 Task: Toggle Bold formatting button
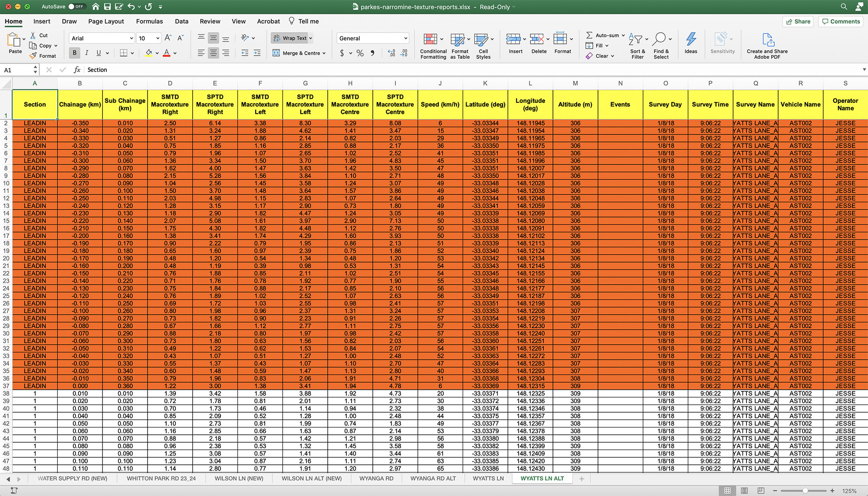pos(75,53)
